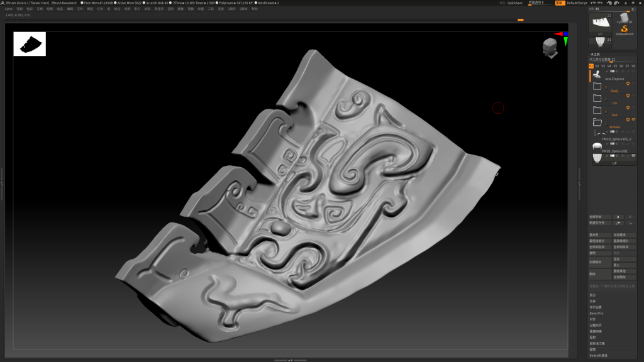The height and width of the screenshot is (362, 644).
Task: Click the DefaultZScript button
Action: click(577, 3)
